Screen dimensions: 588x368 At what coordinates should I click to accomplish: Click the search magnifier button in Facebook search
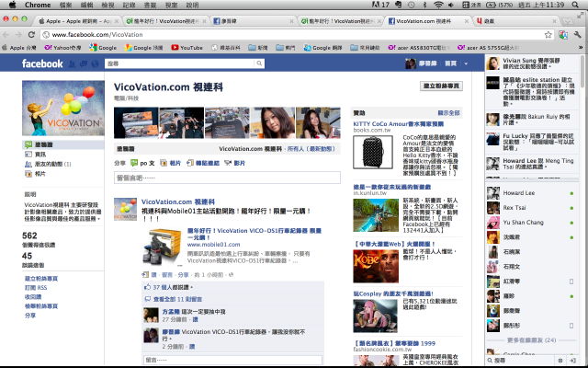259,63
